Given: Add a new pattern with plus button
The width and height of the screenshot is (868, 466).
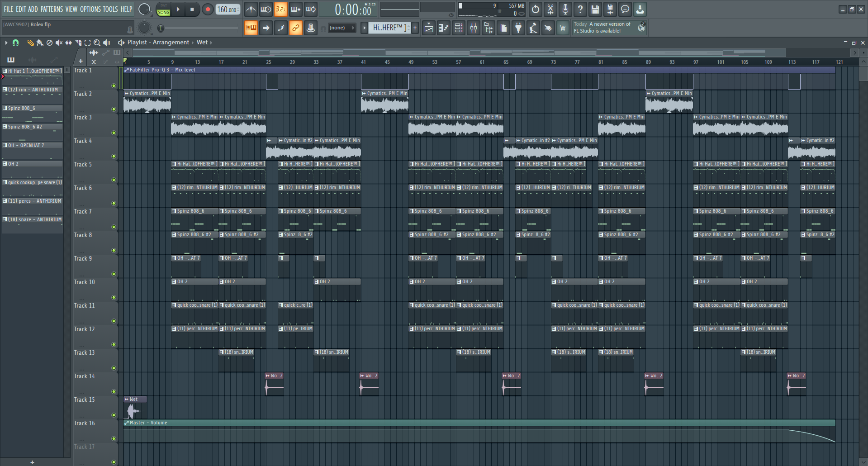Looking at the screenshot, I should [415, 28].
